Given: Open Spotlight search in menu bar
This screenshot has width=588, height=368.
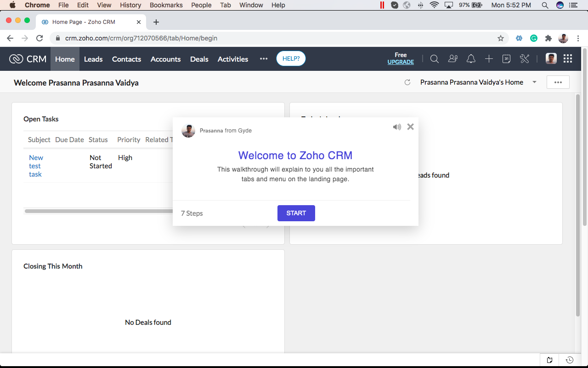Looking at the screenshot, I should (x=545, y=5).
